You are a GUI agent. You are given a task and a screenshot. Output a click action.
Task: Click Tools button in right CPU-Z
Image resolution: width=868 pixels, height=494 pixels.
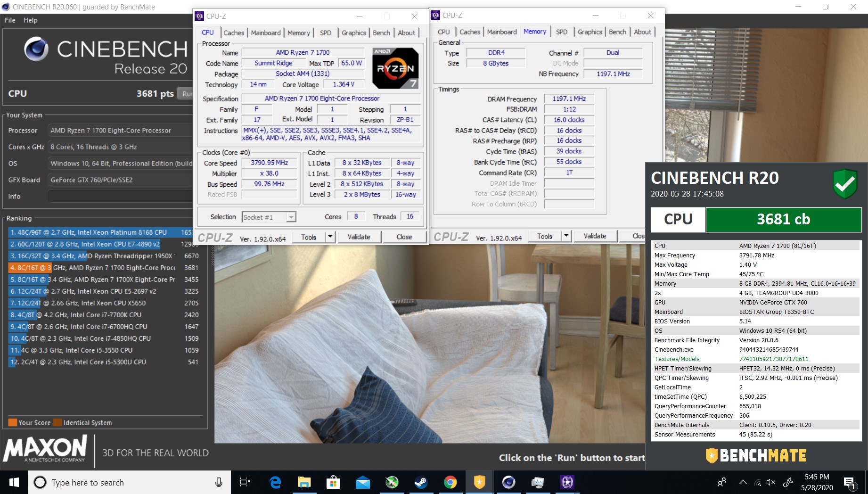point(545,236)
